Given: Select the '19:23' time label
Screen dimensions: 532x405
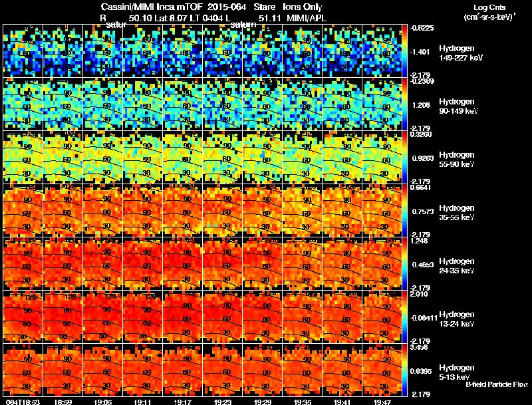Looking at the screenshot, I should (x=223, y=402).
